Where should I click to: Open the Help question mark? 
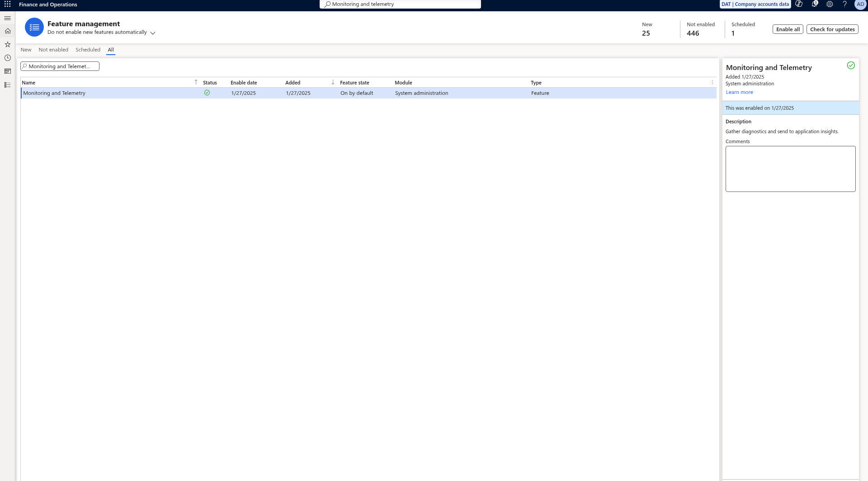coord(844,4)
